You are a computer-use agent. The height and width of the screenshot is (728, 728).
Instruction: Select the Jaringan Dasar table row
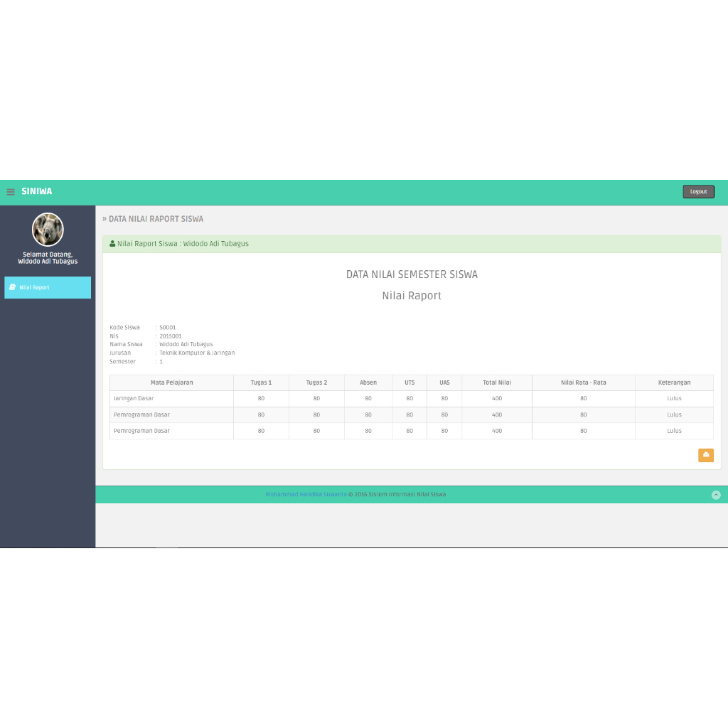click(x=132, y=398)
